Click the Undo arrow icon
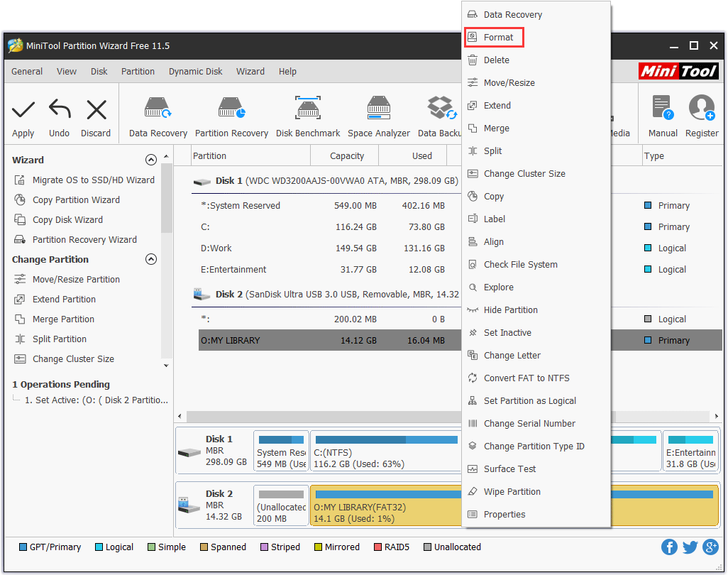Screen dimensions: 728x575 (x=60, y=110)
